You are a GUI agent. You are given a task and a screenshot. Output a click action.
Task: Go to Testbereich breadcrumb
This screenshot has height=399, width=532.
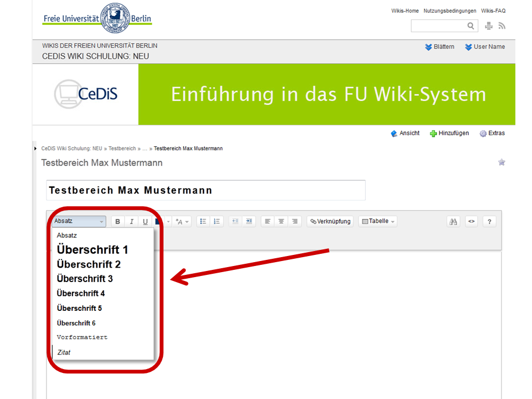(x=122, y=149)
